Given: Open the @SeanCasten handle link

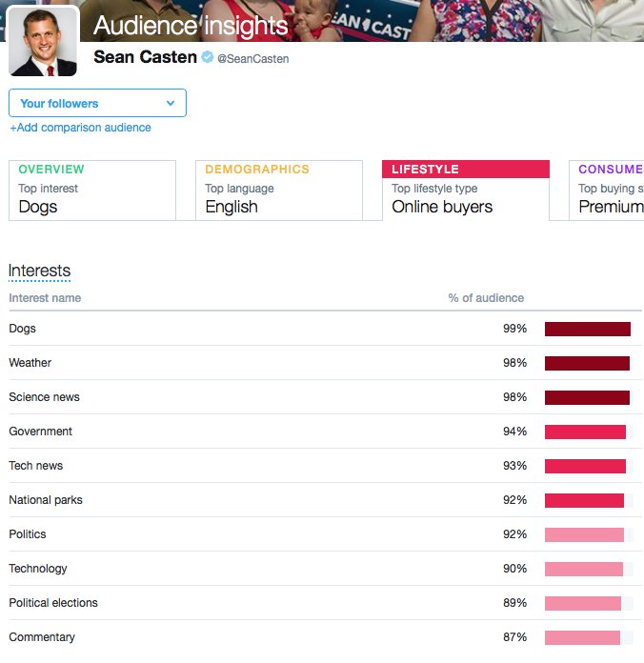Looking at the screenshot, I should [252, 58].
